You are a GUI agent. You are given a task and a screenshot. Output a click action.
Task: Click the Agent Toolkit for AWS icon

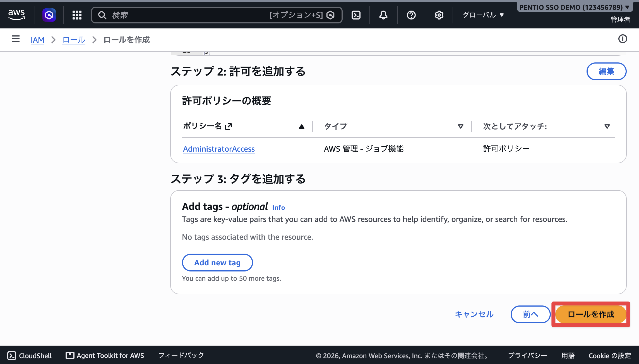[70, 355]
